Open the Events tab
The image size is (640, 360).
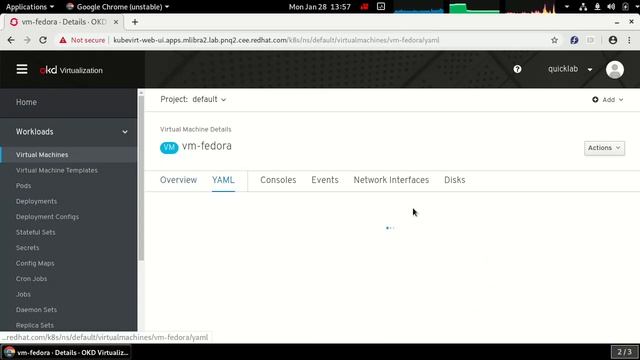(x=325, y=180)
